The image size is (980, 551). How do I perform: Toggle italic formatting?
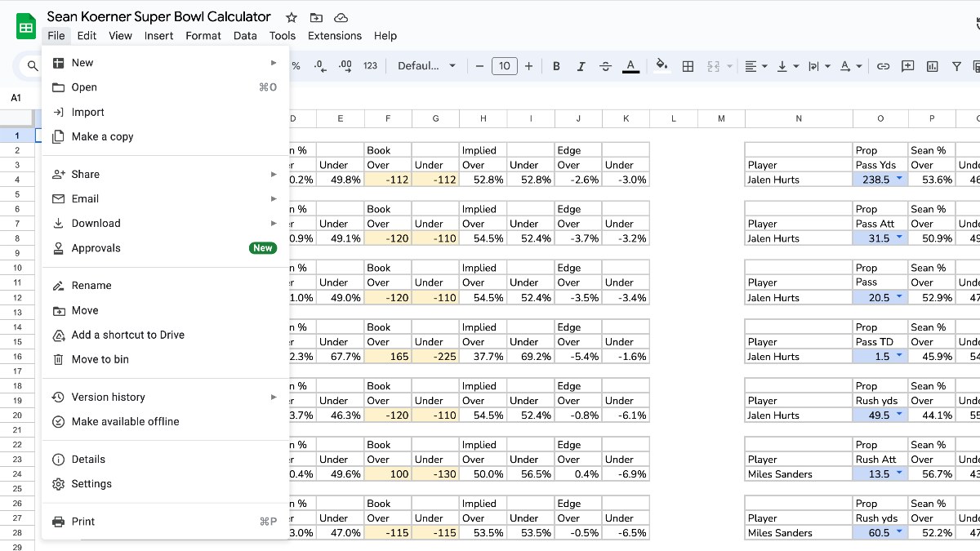click(x=581, y=66)
